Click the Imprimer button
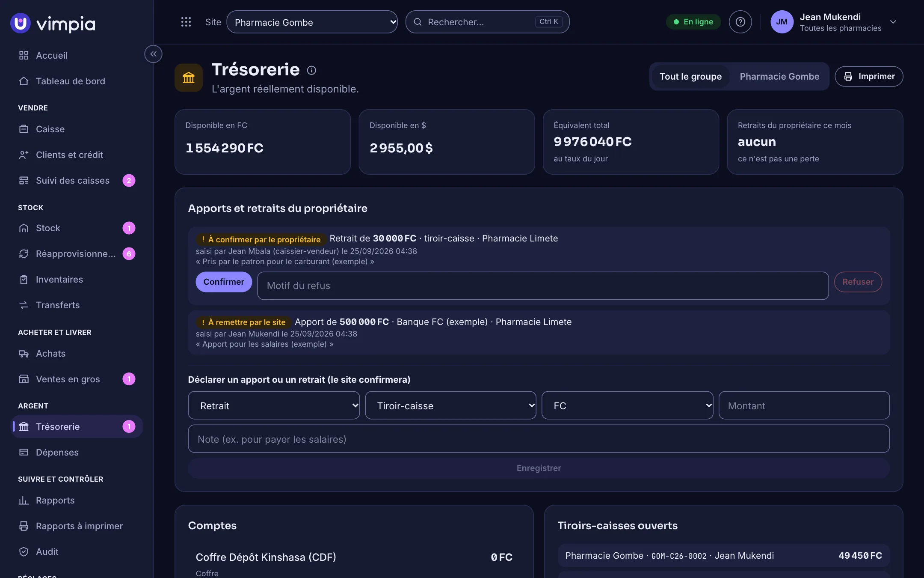 869,76
